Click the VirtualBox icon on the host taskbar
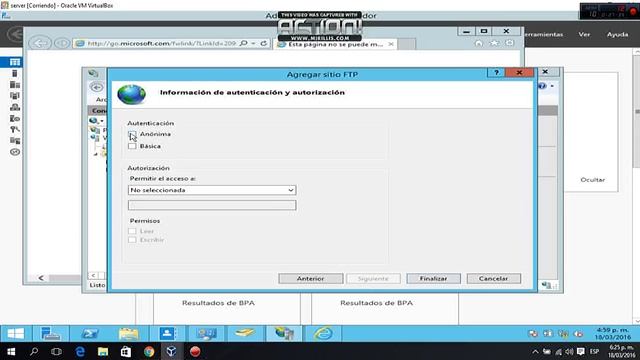 [x=171, y=351]
